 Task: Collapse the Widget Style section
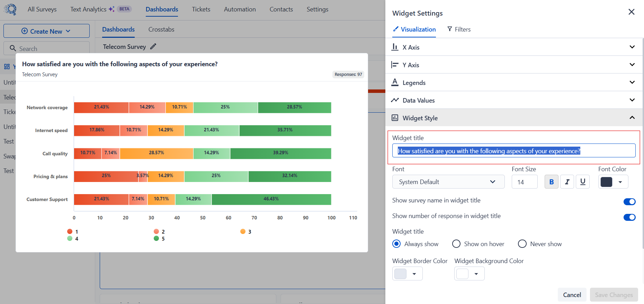click(514, 118)
